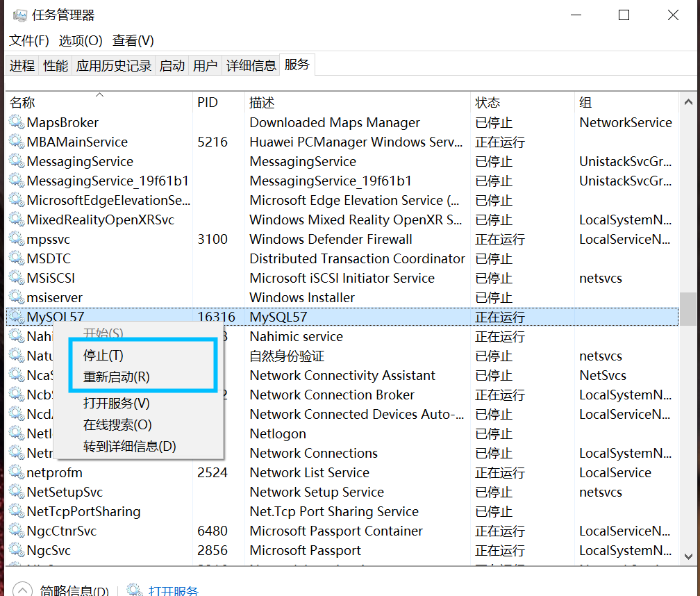Click the MessagingService gear icon

[16, 162]
